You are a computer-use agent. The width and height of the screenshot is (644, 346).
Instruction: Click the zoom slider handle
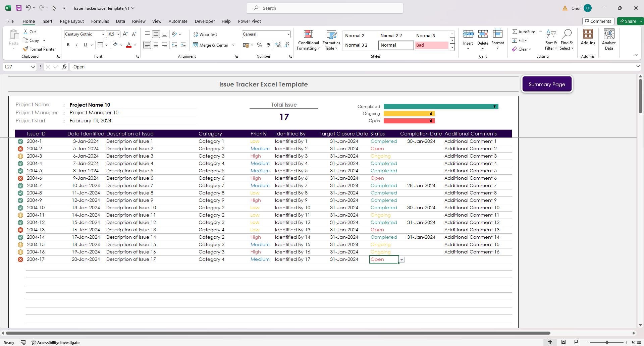coord(606,342)
